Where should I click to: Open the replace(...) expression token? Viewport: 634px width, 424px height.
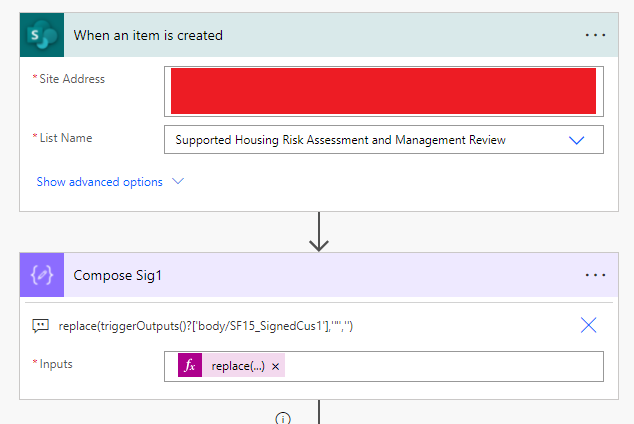pyautogui.click(x=238, y=366)
